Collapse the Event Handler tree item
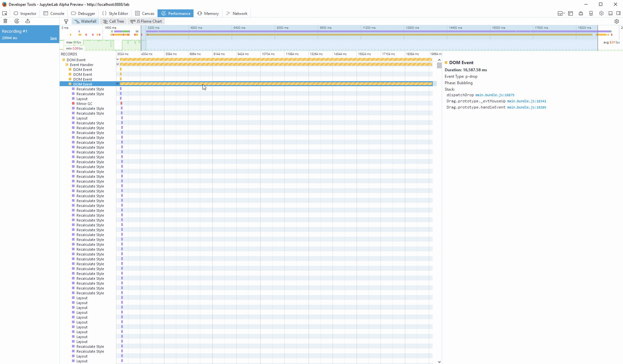The image size is (623, 364). click(x=117, y=64)
